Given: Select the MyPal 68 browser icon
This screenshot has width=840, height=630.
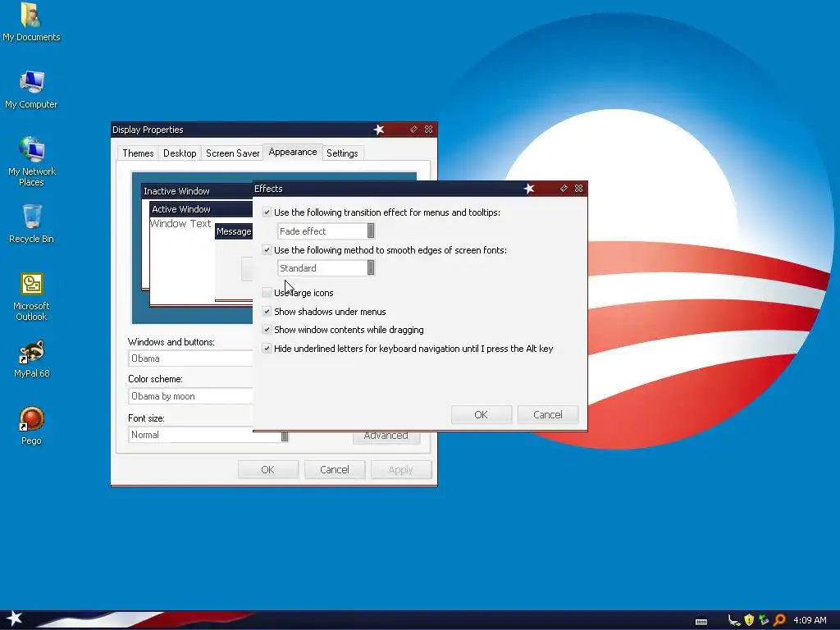Looking at the screenshot, I should click(x=31, y=358).
